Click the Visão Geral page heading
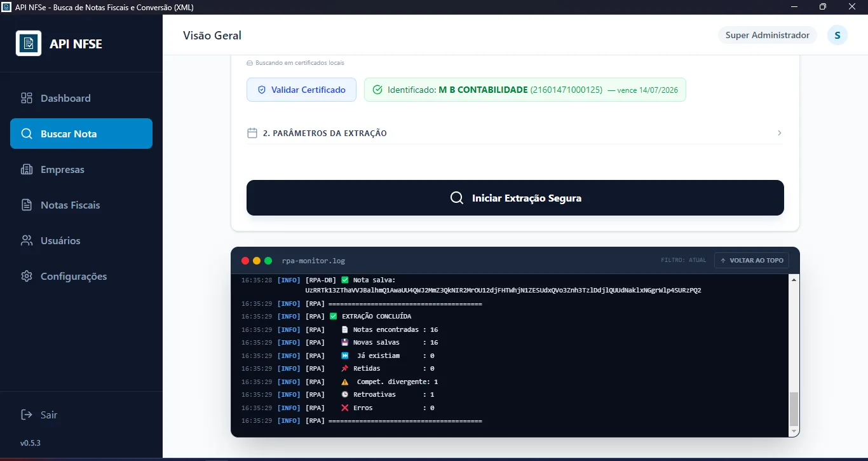 212,36
